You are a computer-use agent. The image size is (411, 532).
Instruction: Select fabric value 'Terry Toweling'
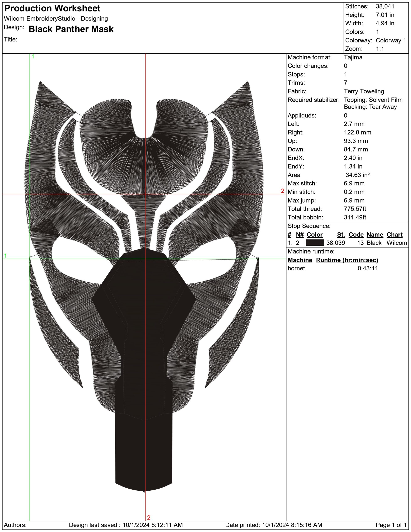364,91
